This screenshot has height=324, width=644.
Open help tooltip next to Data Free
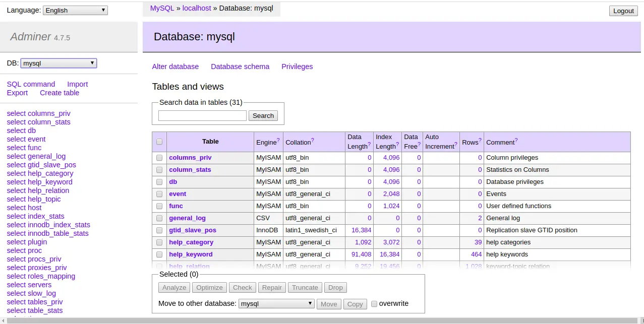(419, 145)
